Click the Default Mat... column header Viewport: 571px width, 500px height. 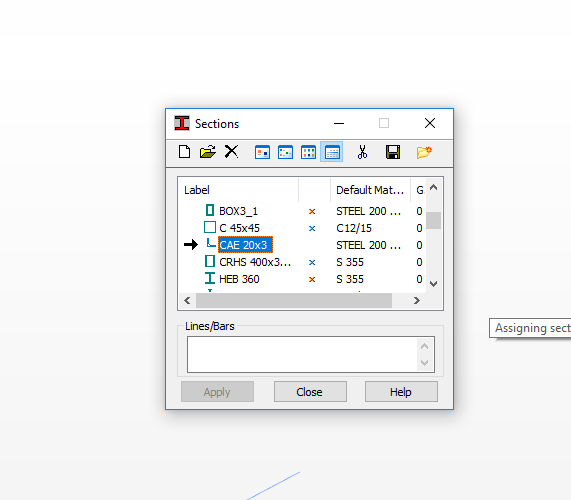[x=370, y=190]
